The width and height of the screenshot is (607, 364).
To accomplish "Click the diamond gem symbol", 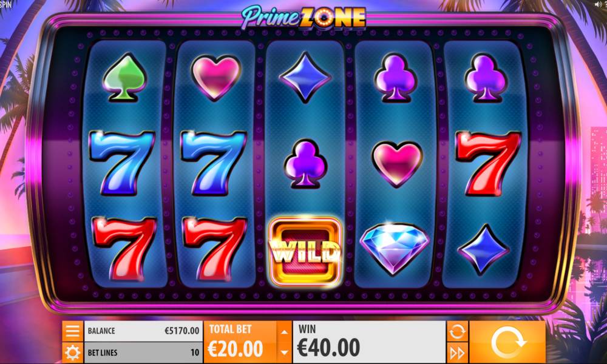I will click(395, 248).
